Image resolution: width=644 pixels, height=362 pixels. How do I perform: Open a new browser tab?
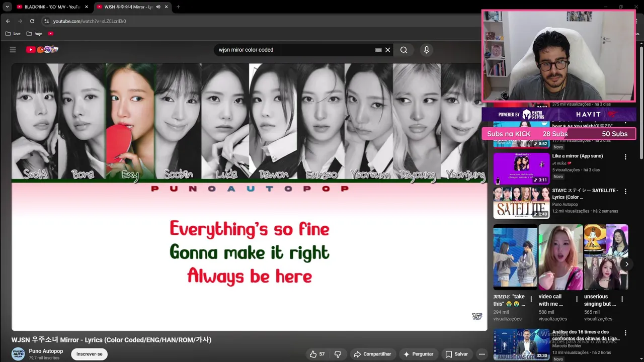pyautogui.click(x=178, y=7)
